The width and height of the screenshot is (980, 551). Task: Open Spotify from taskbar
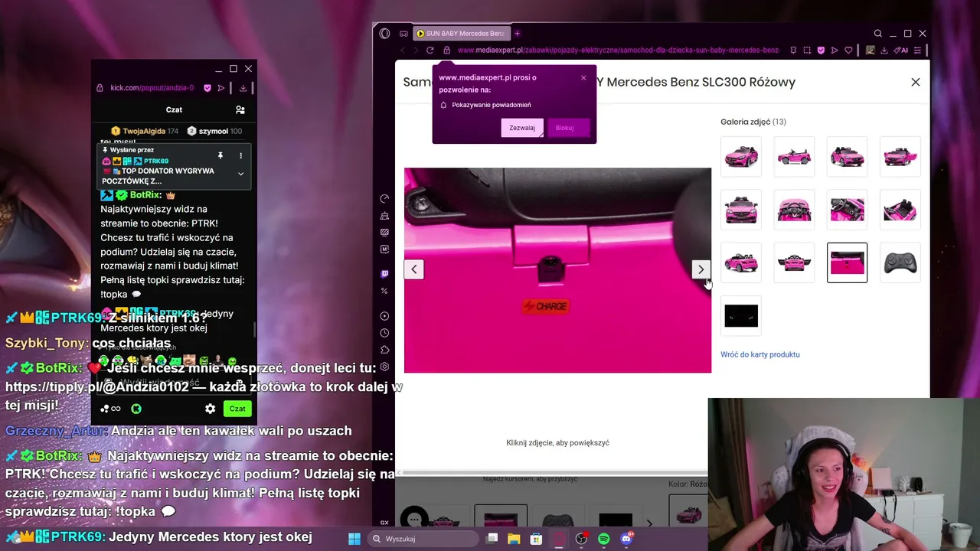tap(604, 539)
